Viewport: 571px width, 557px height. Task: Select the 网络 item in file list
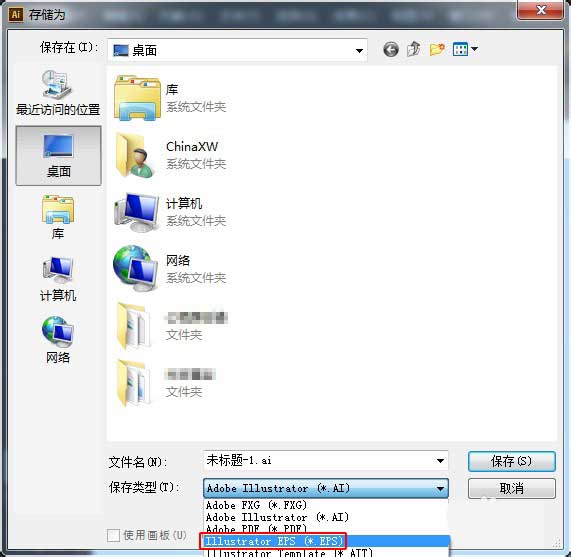170,269
